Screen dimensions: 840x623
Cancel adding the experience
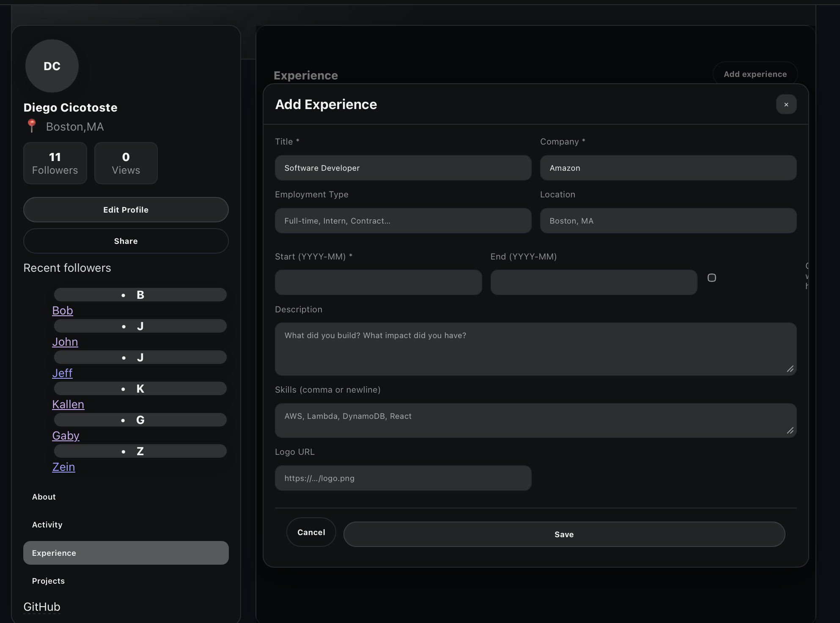pyautogui.click(x=311, y=533)
